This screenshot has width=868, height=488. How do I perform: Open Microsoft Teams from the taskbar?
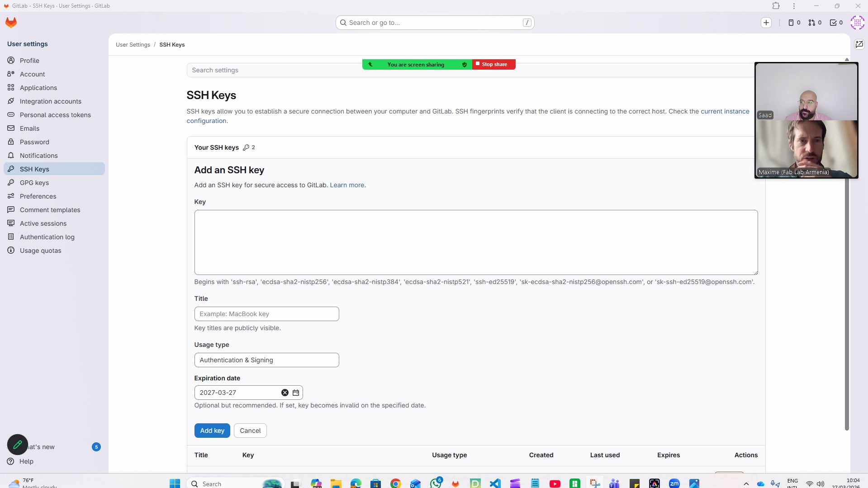[x=614, y=483]
